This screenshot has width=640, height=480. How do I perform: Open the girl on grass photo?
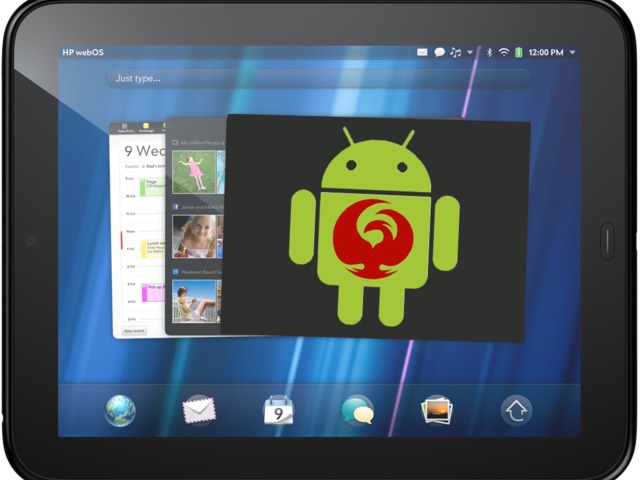coord(191,172)
